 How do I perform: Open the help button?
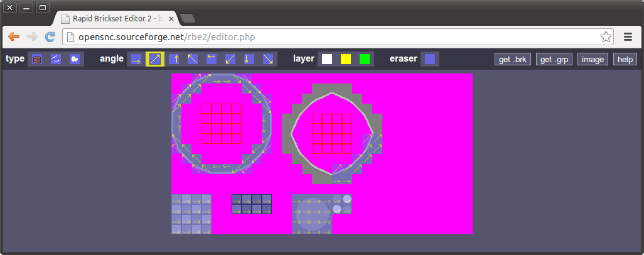[x=625, y=59]
